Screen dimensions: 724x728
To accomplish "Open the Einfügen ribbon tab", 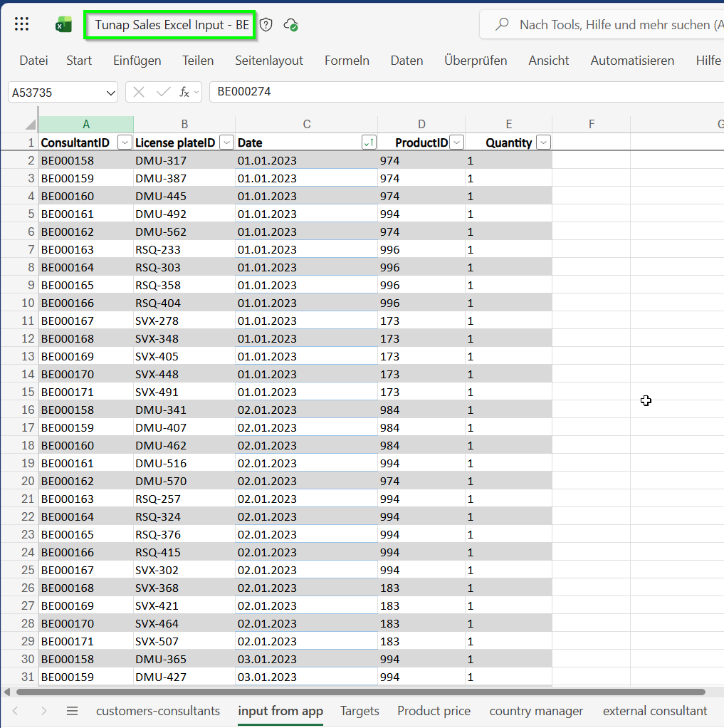I will (x=137, y=61).
